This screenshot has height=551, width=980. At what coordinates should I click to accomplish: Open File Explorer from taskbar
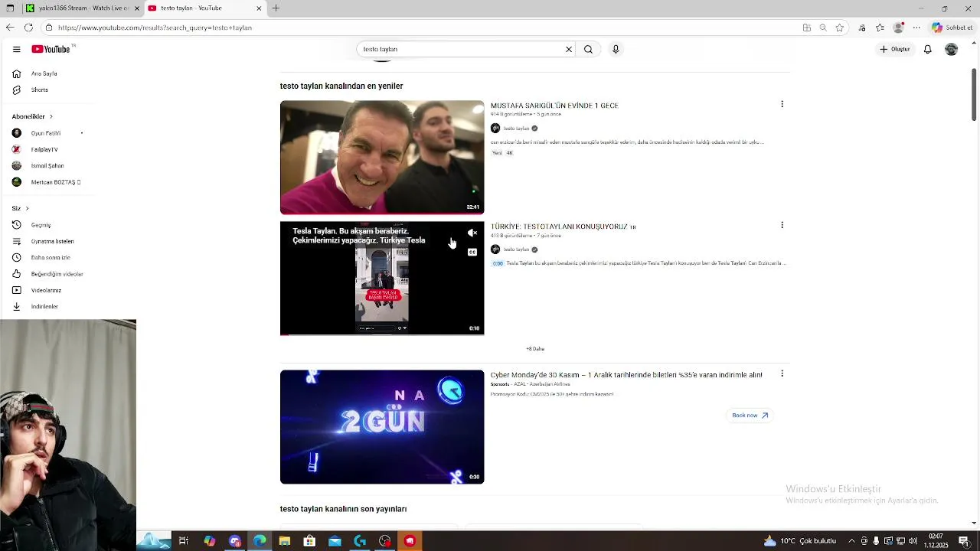pos(284,541)
